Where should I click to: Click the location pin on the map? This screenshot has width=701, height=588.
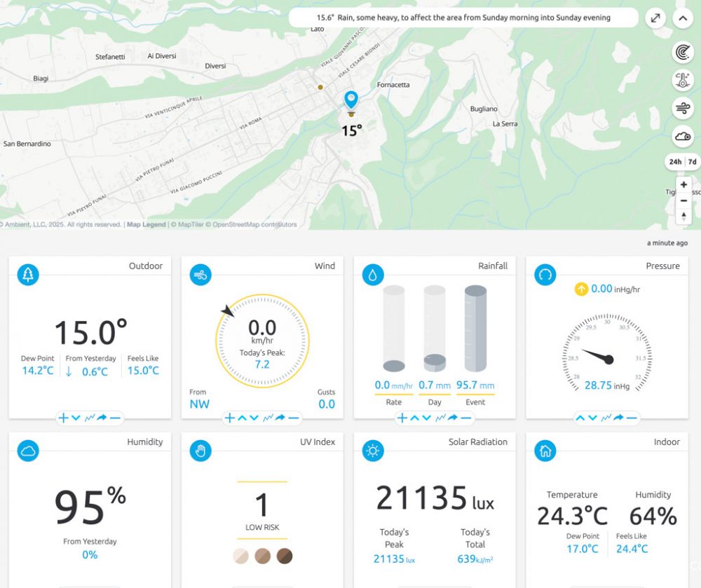pyautogui.click(x=350, y=100)
